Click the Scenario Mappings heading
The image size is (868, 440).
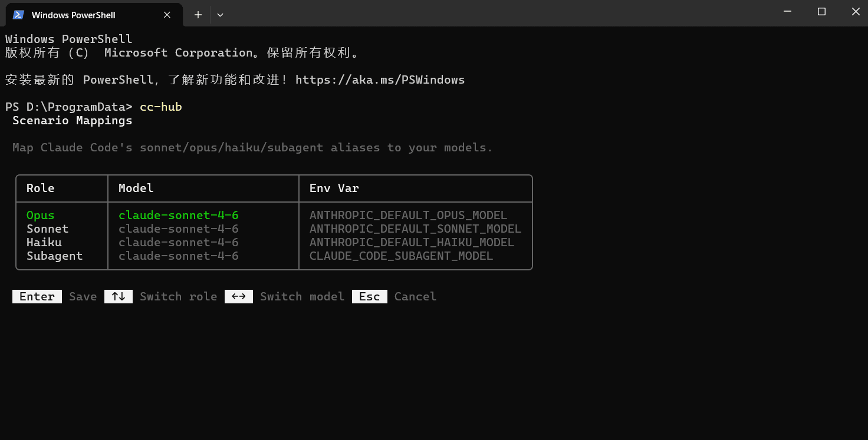pos(73,120)
